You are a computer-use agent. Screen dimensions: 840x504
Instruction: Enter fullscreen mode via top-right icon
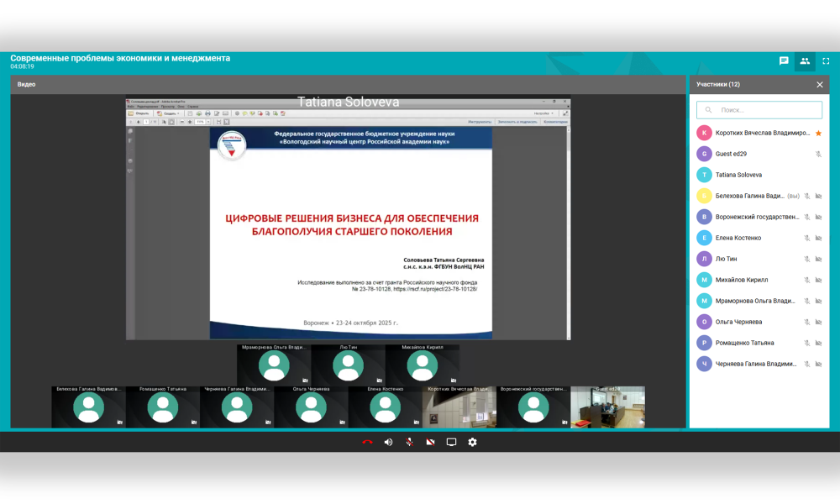tap(826, 61)
